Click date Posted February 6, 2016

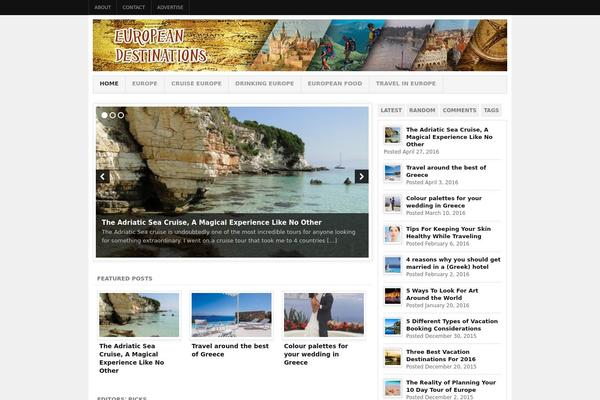(x=437, y=243)
